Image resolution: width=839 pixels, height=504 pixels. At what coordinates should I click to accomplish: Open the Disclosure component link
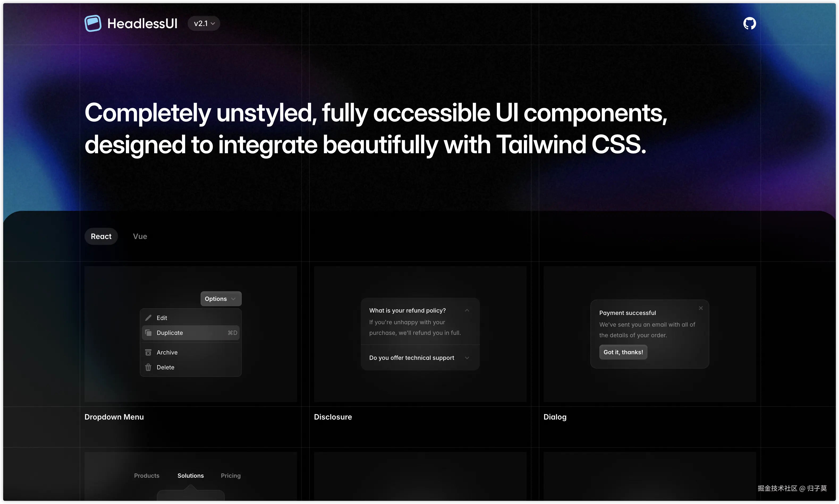click(x=333, y=417)
